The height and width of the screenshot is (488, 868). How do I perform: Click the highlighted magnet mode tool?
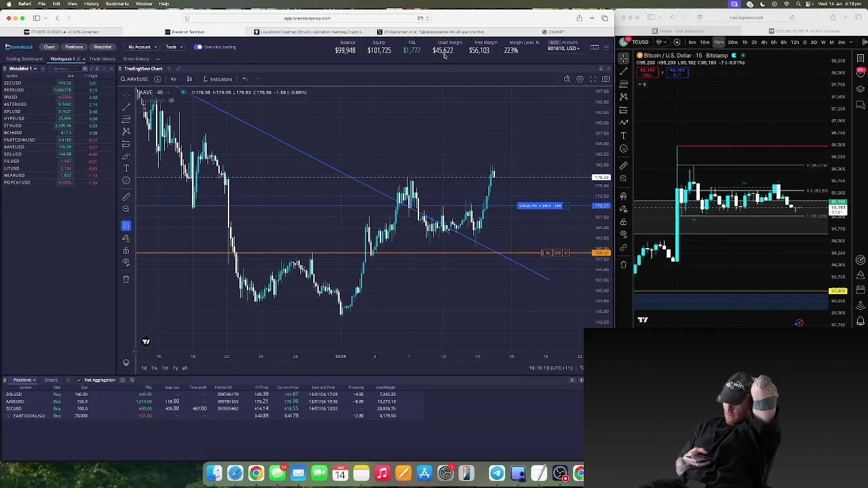(126, 226)
